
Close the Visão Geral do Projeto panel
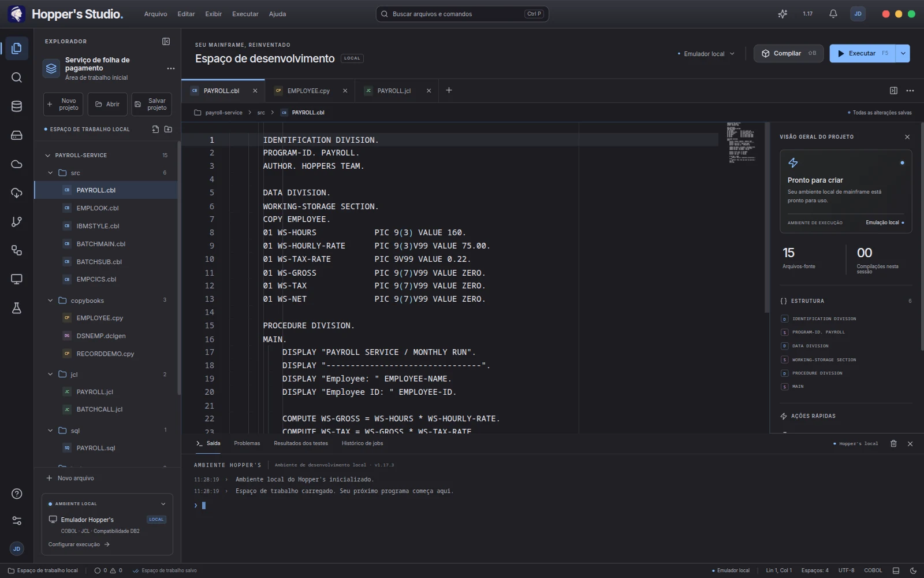907,137
